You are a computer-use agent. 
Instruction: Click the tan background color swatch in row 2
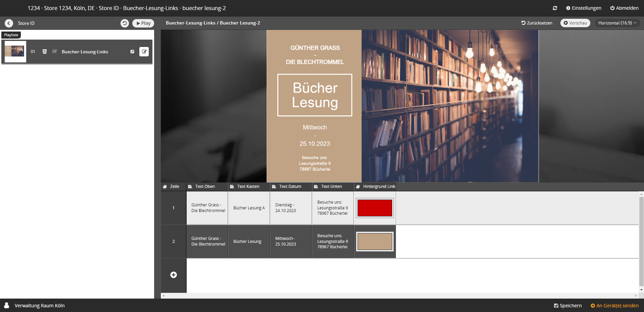coord(375,242)
